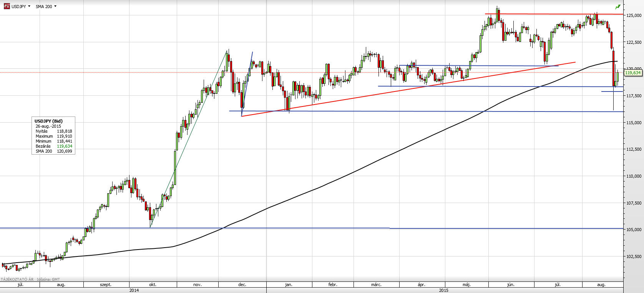Click the nov. month label

point(198,285)
